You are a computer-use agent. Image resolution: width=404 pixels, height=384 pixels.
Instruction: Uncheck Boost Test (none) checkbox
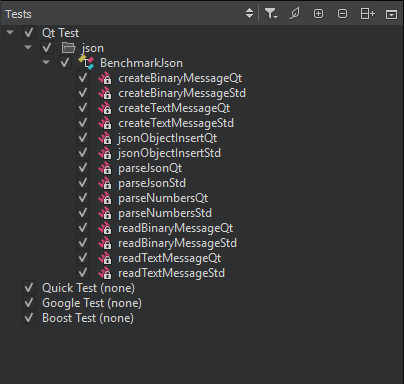(x=29, y=318)
